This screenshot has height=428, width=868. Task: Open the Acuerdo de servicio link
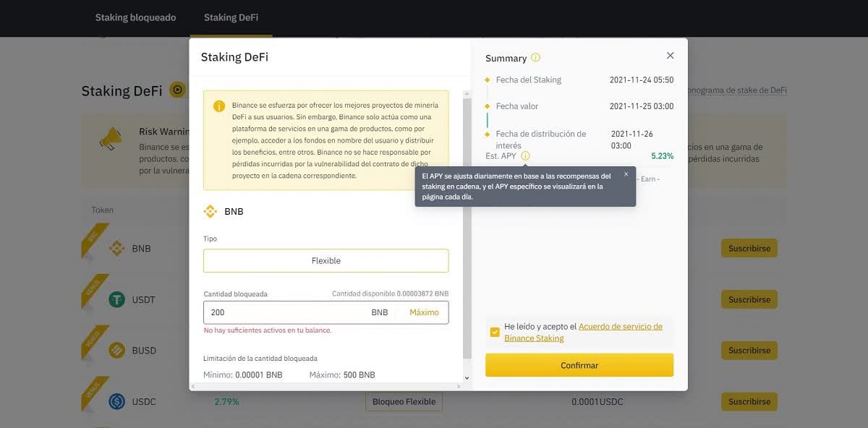coord(583,333)
